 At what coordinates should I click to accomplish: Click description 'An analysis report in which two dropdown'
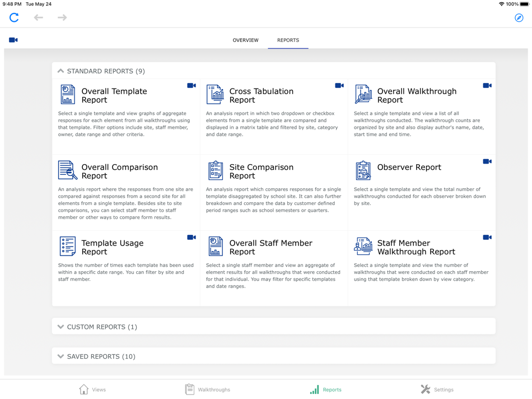(272, 124)
